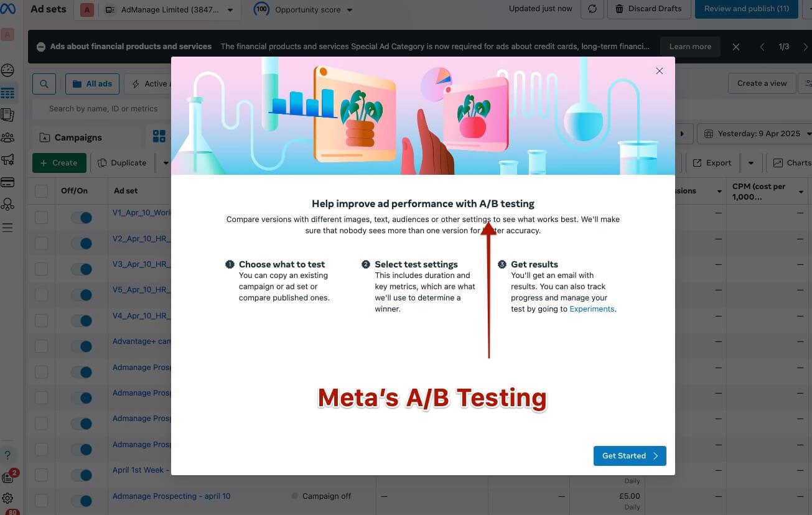Viewport: 812px width, 515px height.
Task: Tick the checkbox for the Advantage+ row
Action: (x=41, y=346)
